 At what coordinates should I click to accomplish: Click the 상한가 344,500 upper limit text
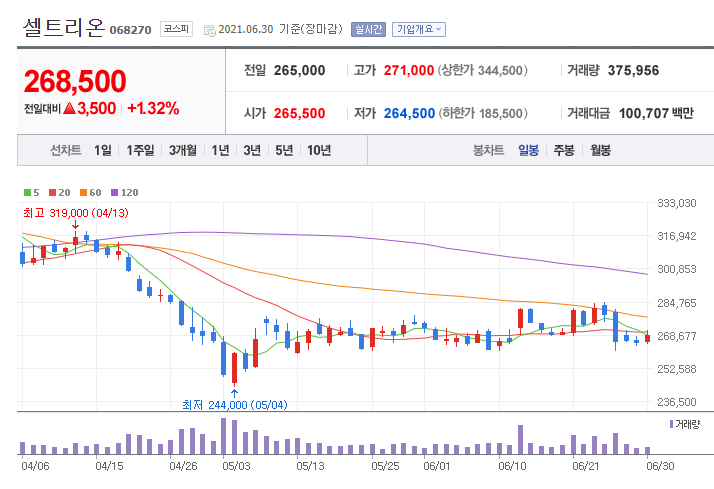click(483, 71)
